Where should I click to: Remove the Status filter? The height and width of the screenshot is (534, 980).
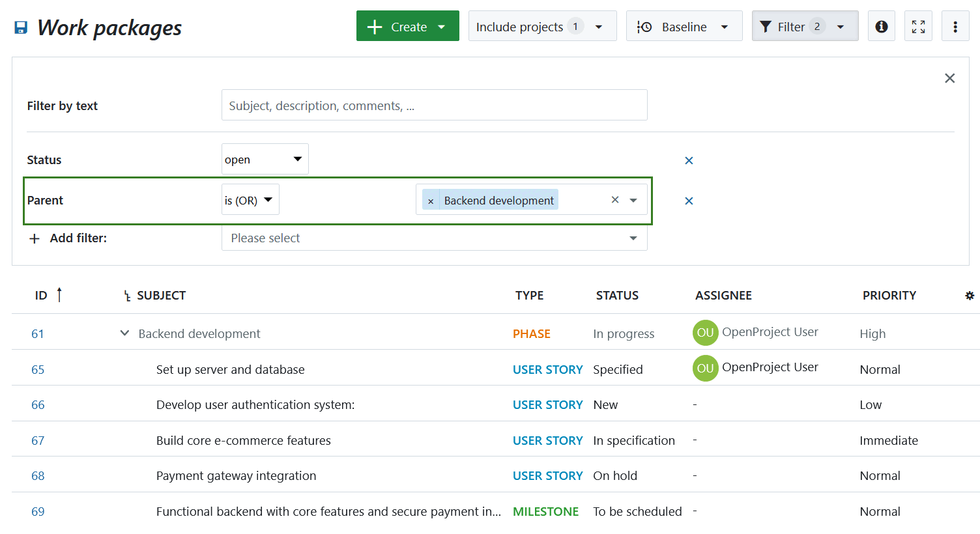coord(689,160)
